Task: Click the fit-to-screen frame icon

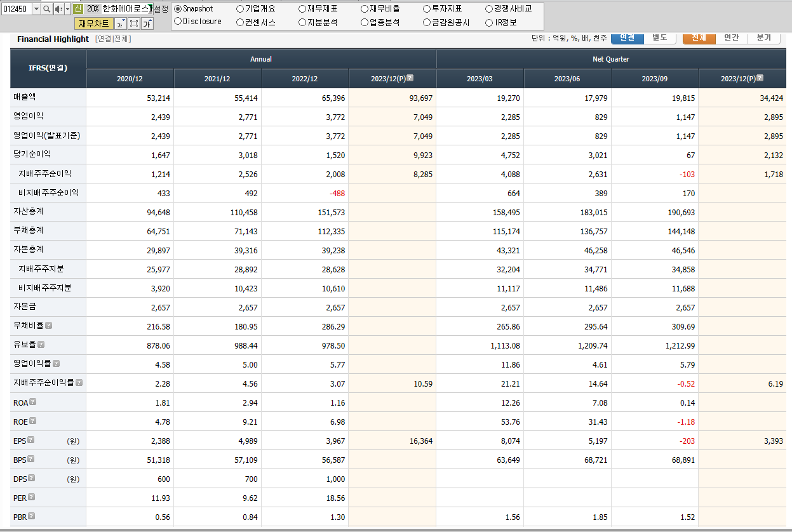Action: (134, 23)
